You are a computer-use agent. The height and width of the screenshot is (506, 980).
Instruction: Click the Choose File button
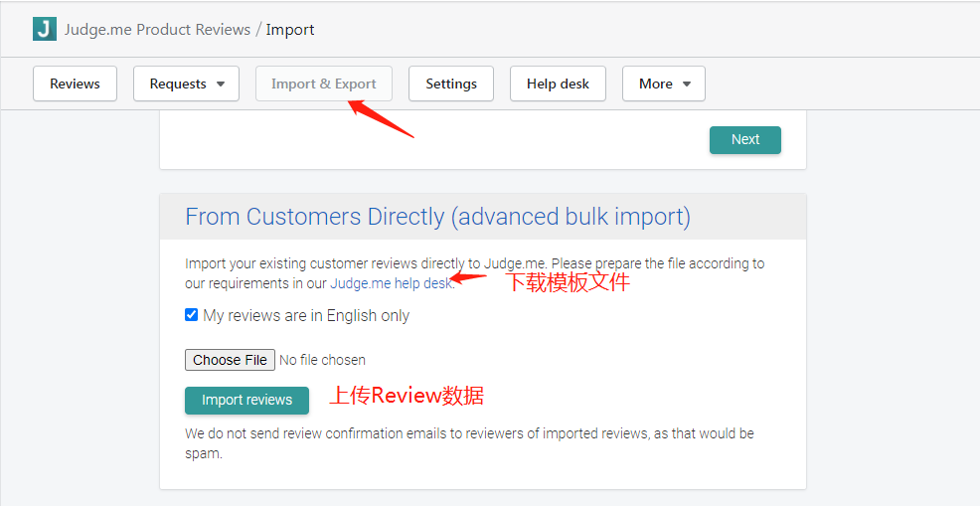click(x=230, y=360)
